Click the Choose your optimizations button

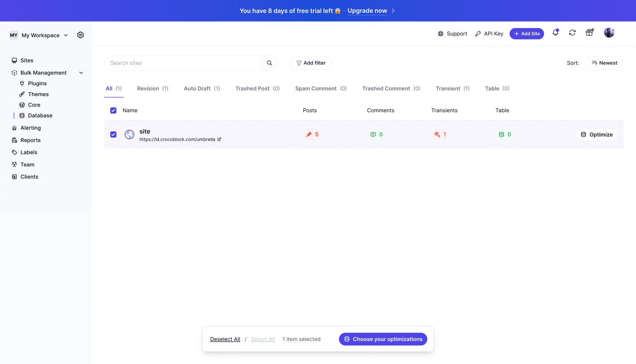point(383,339)
